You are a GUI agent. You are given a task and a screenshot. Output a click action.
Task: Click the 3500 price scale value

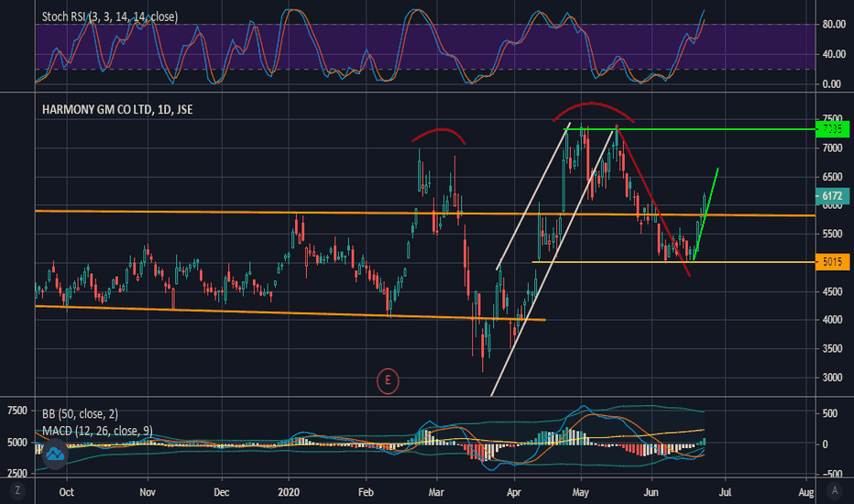tap(833, 349)
